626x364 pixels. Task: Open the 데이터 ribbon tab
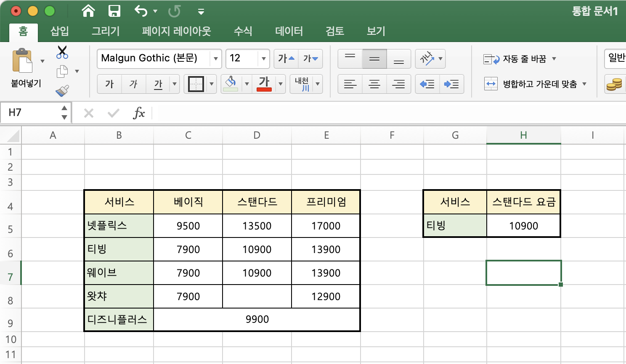click(x=289, y=32)
